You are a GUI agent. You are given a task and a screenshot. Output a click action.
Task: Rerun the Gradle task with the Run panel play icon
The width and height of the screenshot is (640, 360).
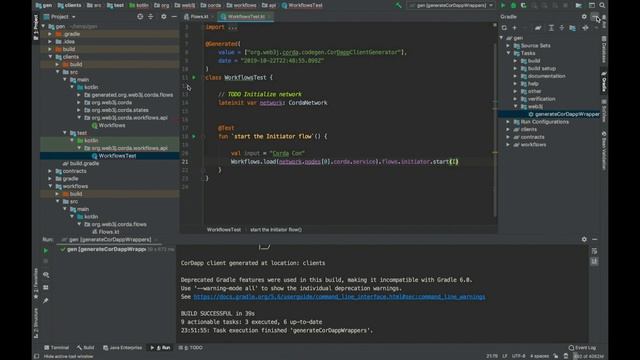(x=46, y=250)
